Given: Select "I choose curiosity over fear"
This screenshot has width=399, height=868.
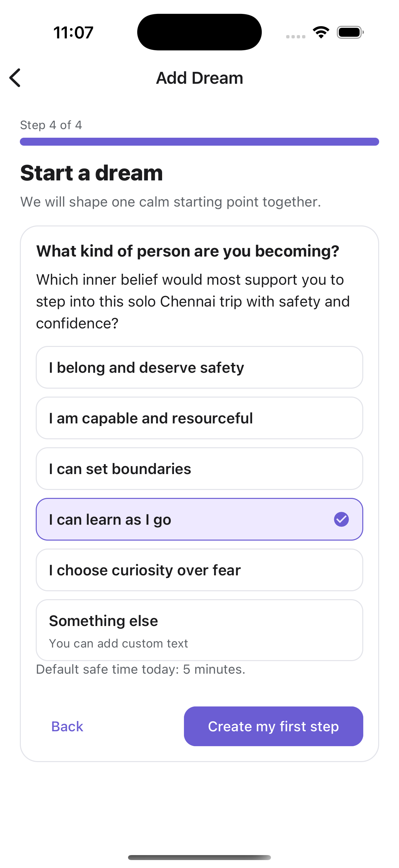Looking at the screenshot, I should pyautogui.click(x=199, y=570).
